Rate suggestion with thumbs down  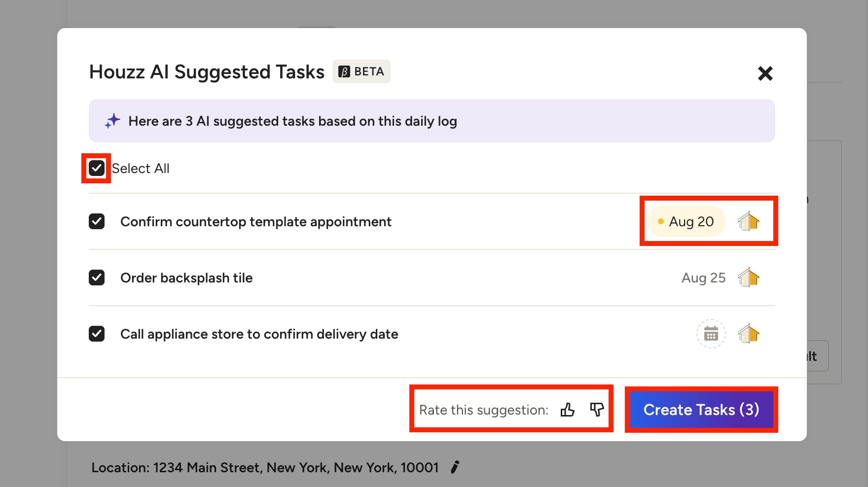(597, 410)
